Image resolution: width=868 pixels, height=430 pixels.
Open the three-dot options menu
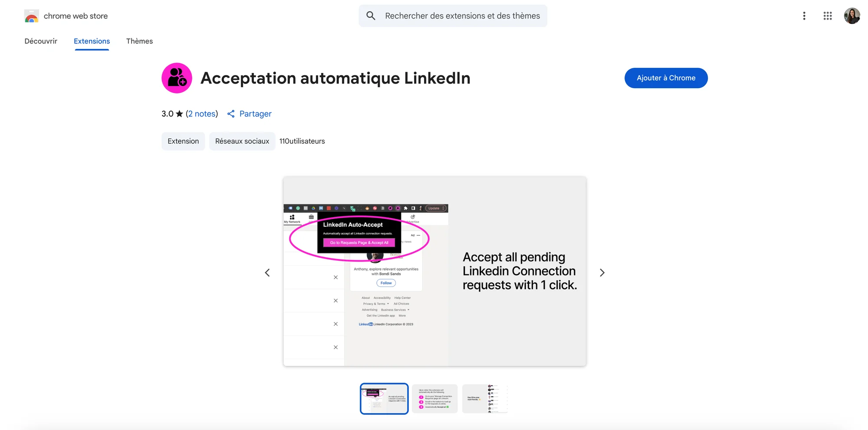(804, 16)
